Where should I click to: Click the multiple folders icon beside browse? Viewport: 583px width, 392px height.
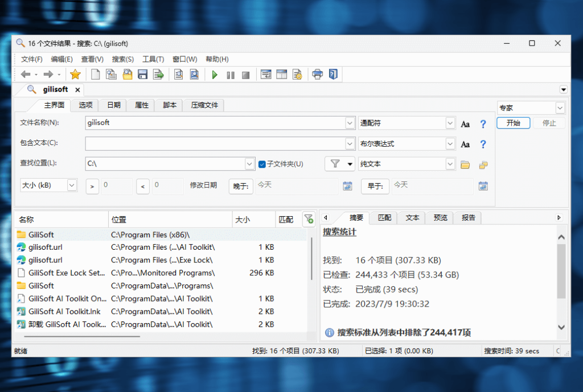click(483, 164)
